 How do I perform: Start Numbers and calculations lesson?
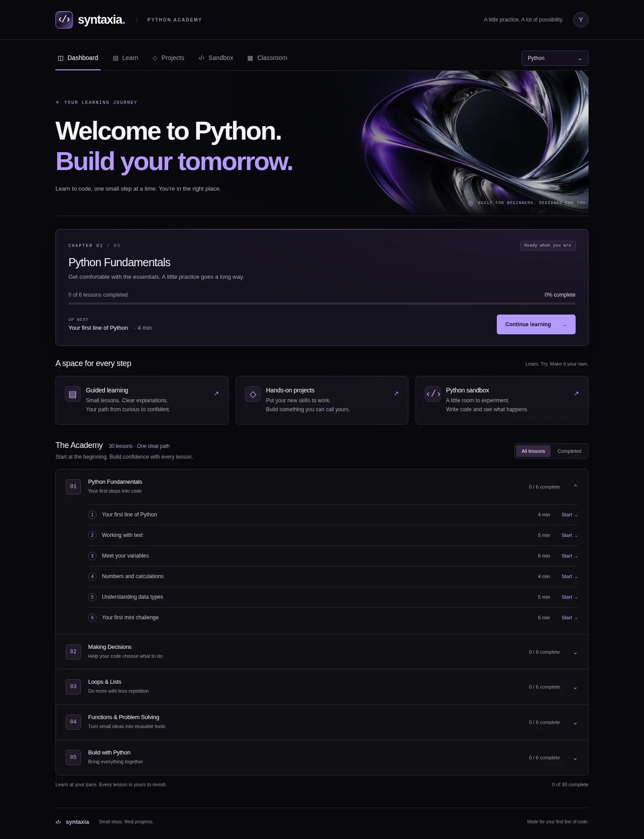tap(569, 577)
